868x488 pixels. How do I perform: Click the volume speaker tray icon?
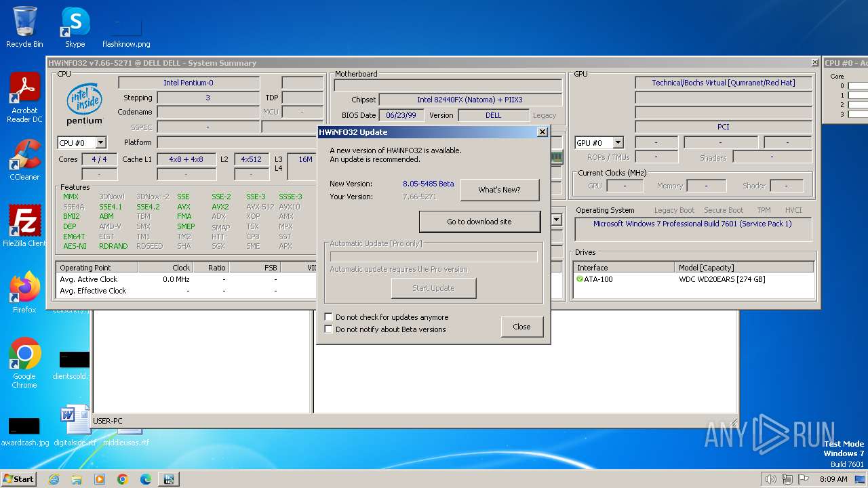pyautogui.click(x=770, y=479)
